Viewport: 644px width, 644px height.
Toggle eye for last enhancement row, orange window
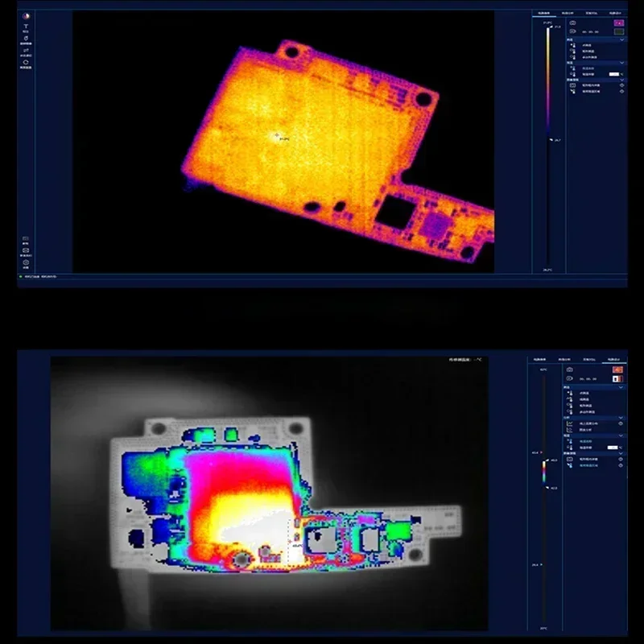pos(621,91)
